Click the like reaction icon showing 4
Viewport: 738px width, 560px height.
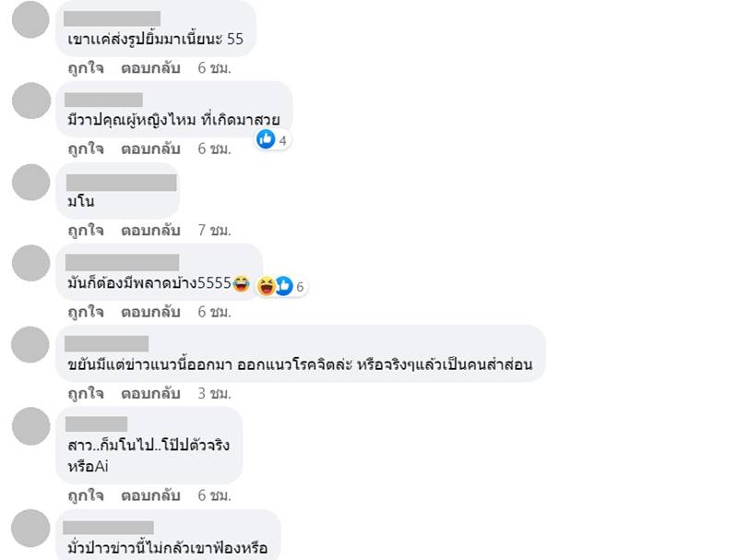coord(266,139)
